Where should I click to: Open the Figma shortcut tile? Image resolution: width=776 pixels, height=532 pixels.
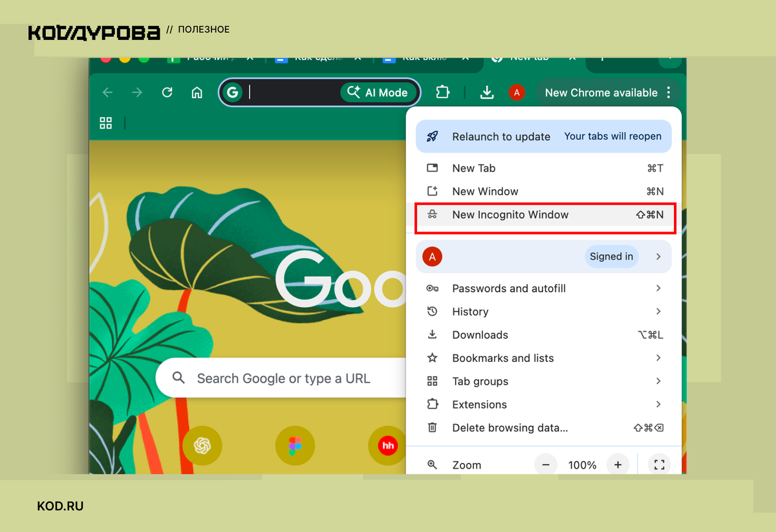295,445
